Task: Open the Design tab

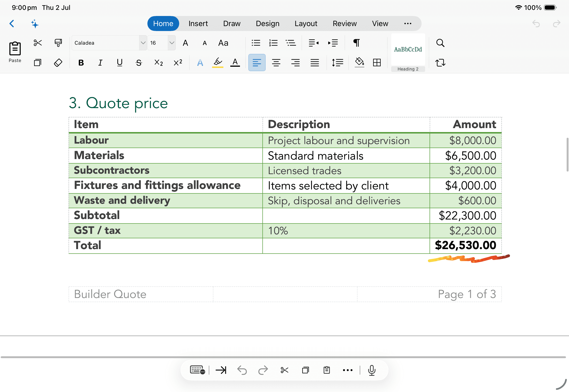Action: click(x=268, y=24)
